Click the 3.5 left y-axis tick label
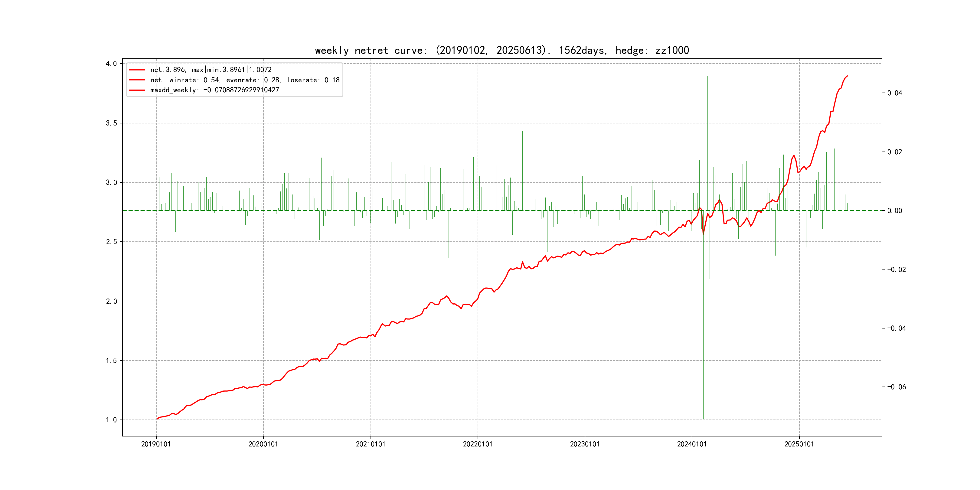This screenshot has width=980, height=490. 111,123
